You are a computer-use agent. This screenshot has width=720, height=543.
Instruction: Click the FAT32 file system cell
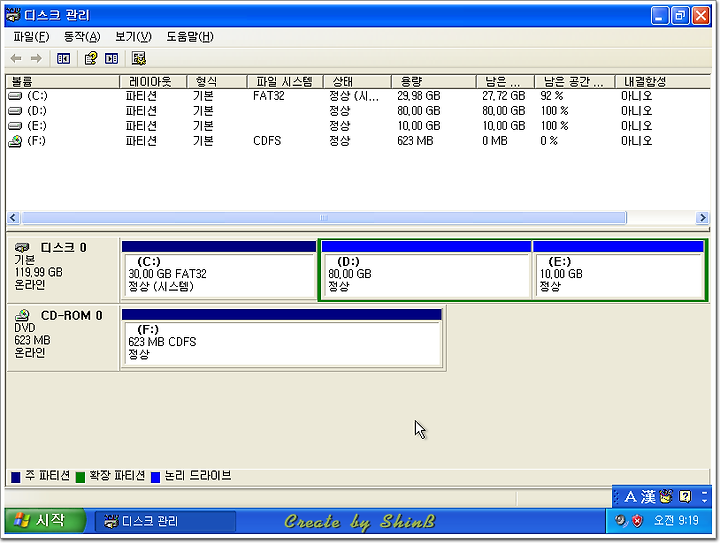pyautogui.click(x=269, y=96)
